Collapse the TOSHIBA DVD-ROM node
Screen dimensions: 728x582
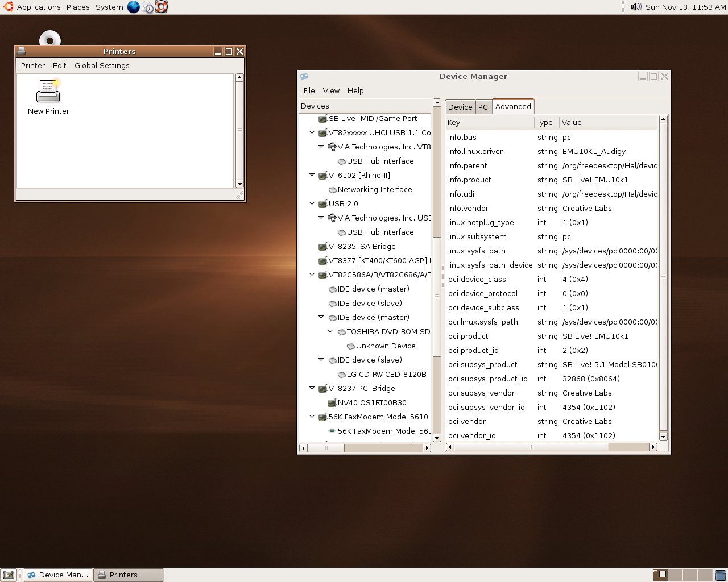click(x=330, y=331)
